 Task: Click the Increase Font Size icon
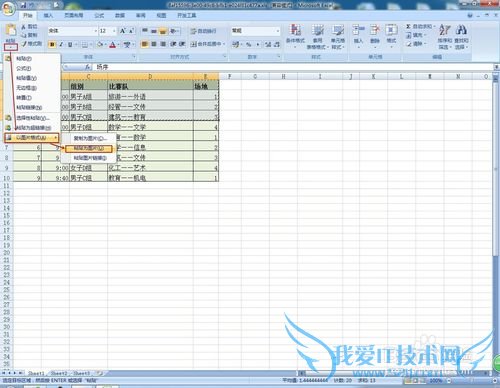pyautogui.click(x=123, y=31)
